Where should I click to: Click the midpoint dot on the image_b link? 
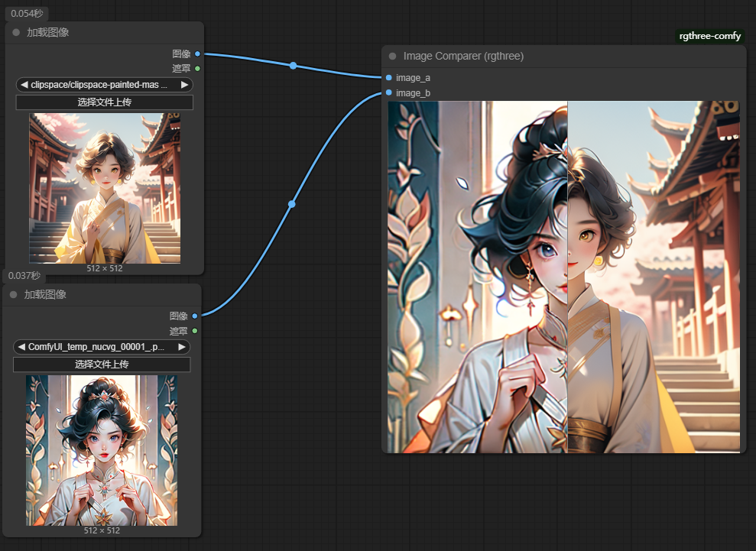click(291, 204)
